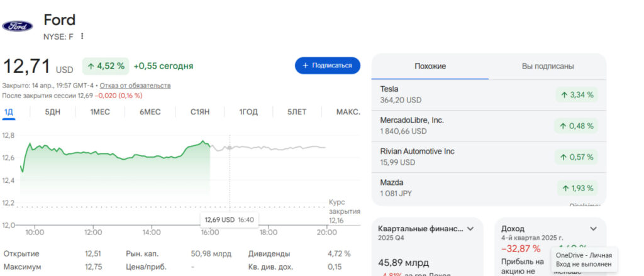Screen dimensions: 644x276
Task: Open MercadoLibre, Inc. stock entry
Action: pos(412,120)
